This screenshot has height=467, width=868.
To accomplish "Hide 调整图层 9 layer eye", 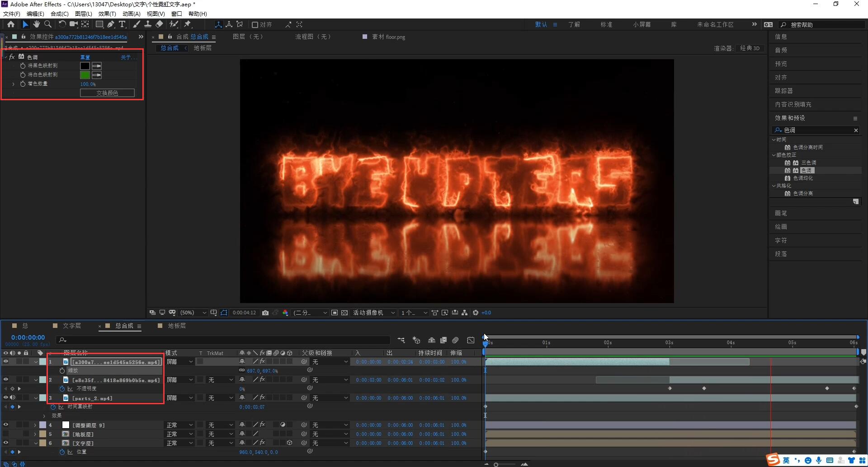I will click(6, 425).
